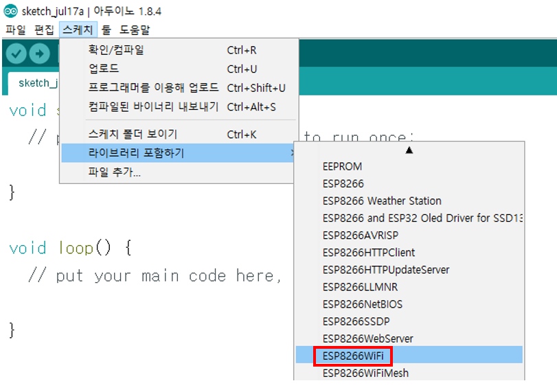The height and width of the screenshot is (392, 557).
Task: Click the 'void loop() {' code line
Action: point(70,248)
